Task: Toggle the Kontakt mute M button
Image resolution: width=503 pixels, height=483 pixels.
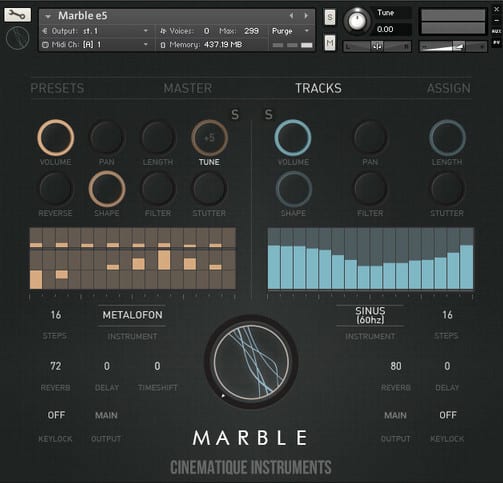Action: click(330, 43)
